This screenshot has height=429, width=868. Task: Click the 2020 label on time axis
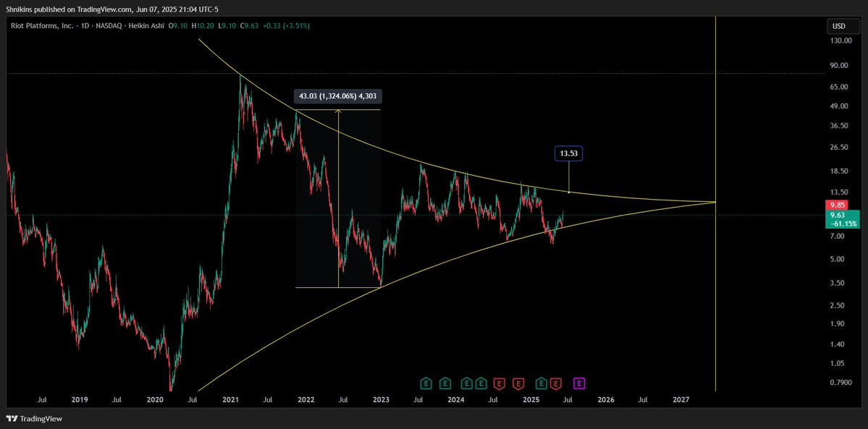[x=155, y=399]
